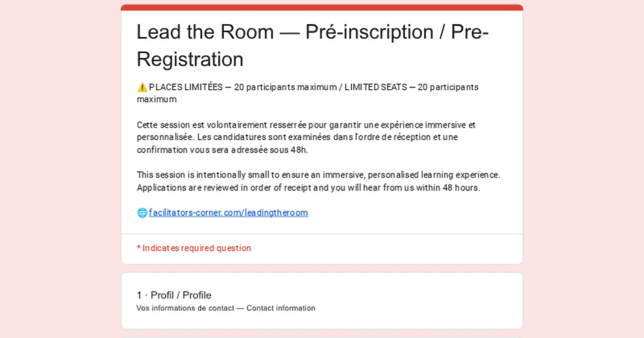Image resolution: width=644 pixels, height=338 pixels.
Task: Click the 'Indicates required question' notice text
Action: (x=197, y=248)
